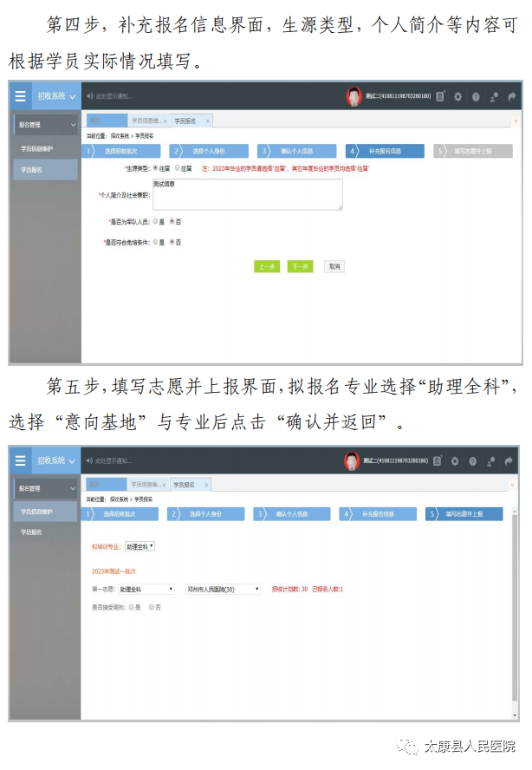Image resolution: width=532 pixels, height=770 pixels.
Task: Open settings gear in step-5 screenshot
Action: (x=455, y=461)
